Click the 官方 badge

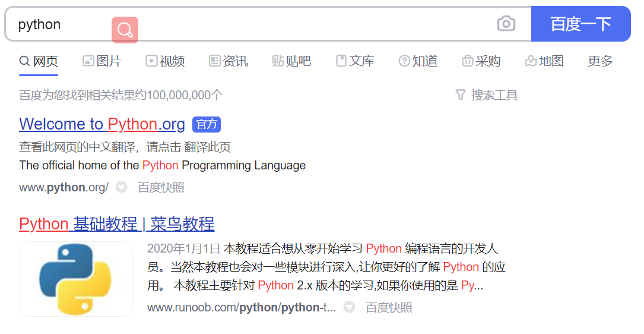207,124
